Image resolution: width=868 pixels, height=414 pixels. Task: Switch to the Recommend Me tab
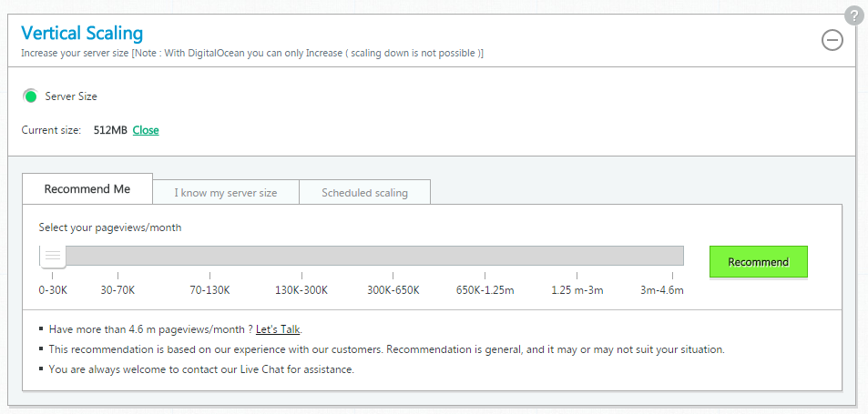pyautogui.click(x=87, y=189)
